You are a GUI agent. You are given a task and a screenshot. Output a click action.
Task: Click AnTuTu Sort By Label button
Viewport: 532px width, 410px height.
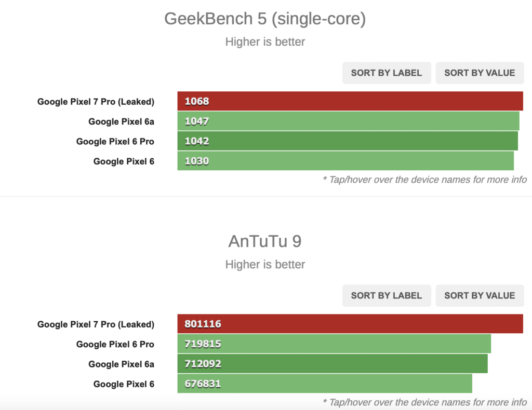(x=387, y=295)
